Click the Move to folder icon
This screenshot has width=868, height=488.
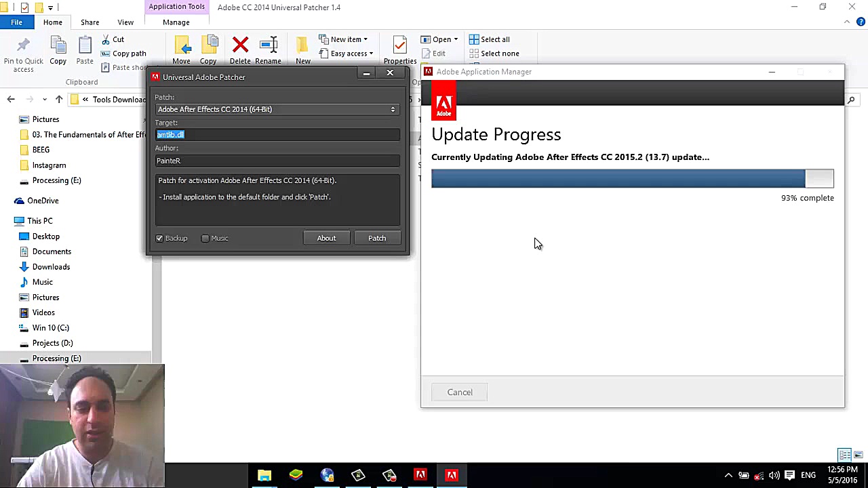tap(181, 45)
